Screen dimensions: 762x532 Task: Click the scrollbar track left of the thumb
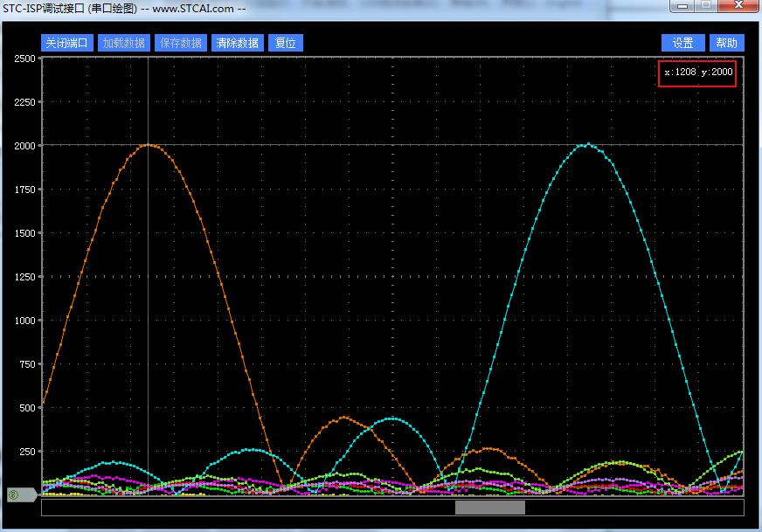click(248, 508)
